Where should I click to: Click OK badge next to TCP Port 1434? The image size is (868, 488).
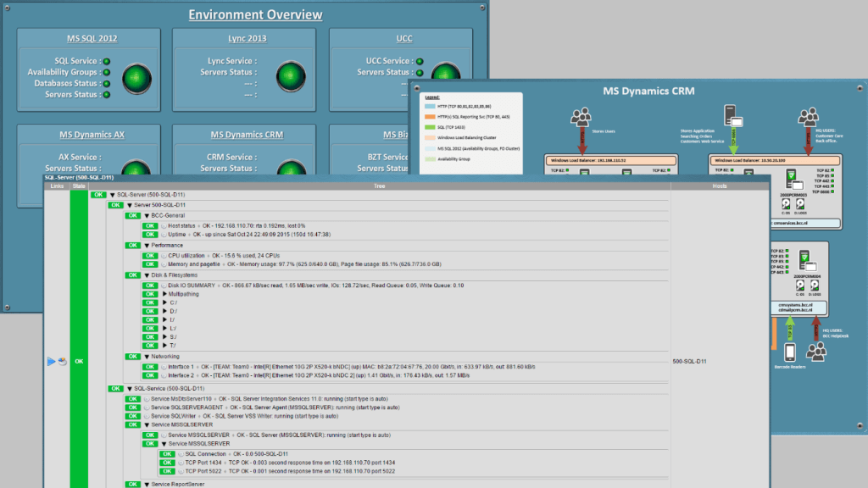(167, 463)
